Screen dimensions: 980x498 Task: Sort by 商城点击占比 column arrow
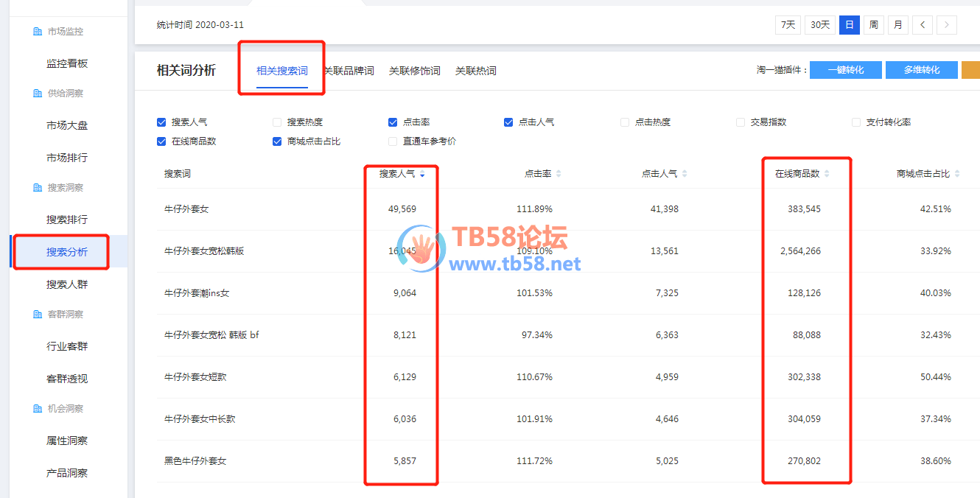[x=957, y=174]
